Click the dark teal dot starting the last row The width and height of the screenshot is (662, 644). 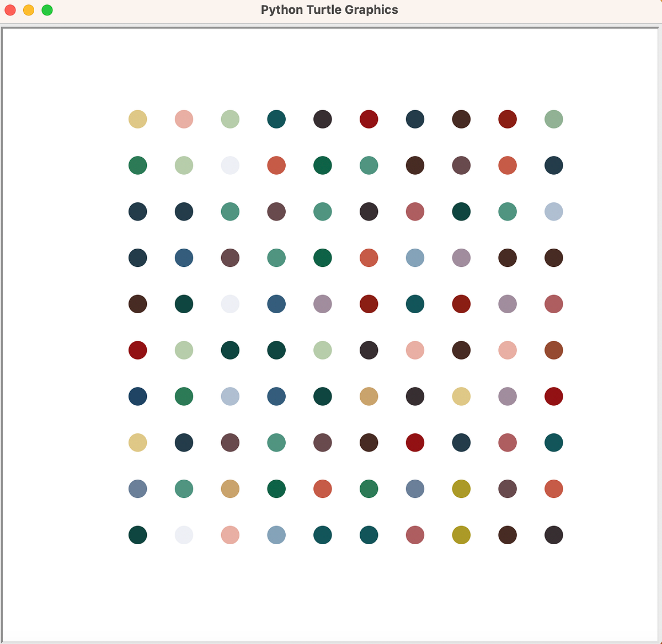(x=137, y=534)
